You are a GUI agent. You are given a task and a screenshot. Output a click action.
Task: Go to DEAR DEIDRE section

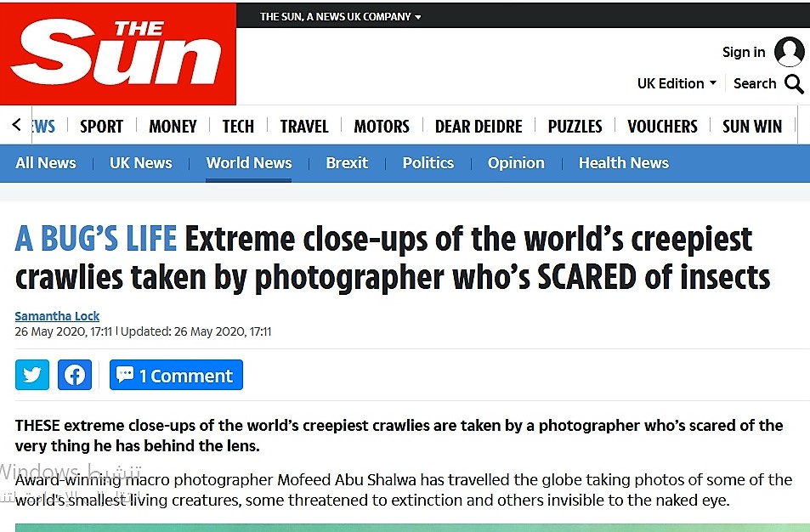pyautogui.click(x=479, y=126)
